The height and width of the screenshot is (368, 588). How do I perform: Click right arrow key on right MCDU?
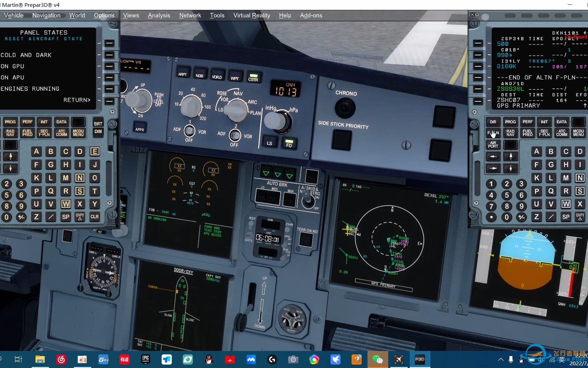493,168
